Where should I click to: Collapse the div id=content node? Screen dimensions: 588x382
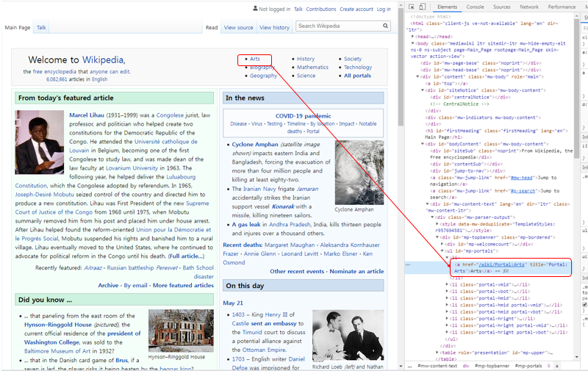point(417,76)
